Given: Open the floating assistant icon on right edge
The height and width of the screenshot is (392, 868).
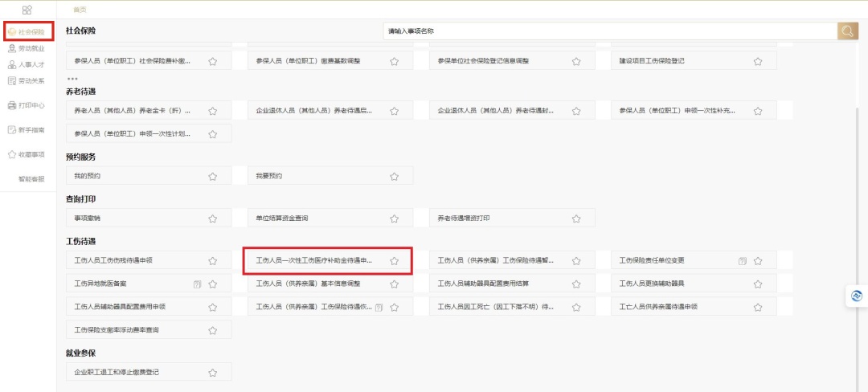Looking at the screenshot, I should point(857,296).
